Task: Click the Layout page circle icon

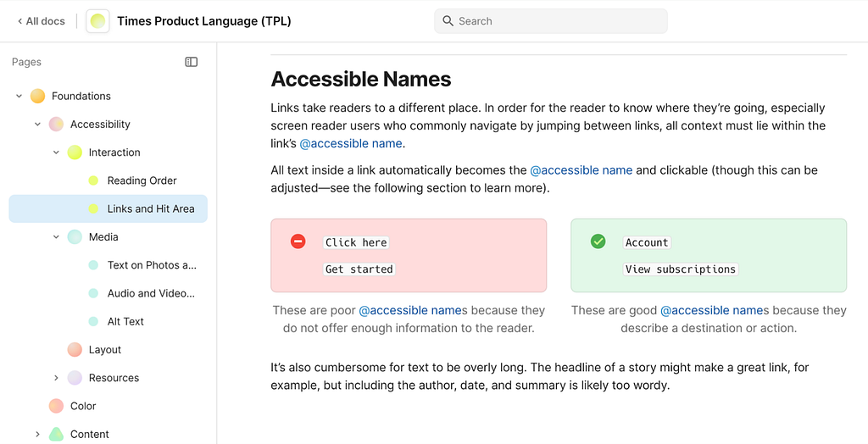Action: [75, 349]
